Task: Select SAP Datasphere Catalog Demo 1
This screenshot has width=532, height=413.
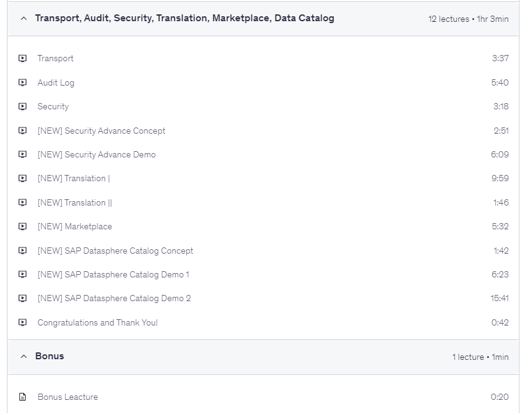Action: (x=113, y=275)
